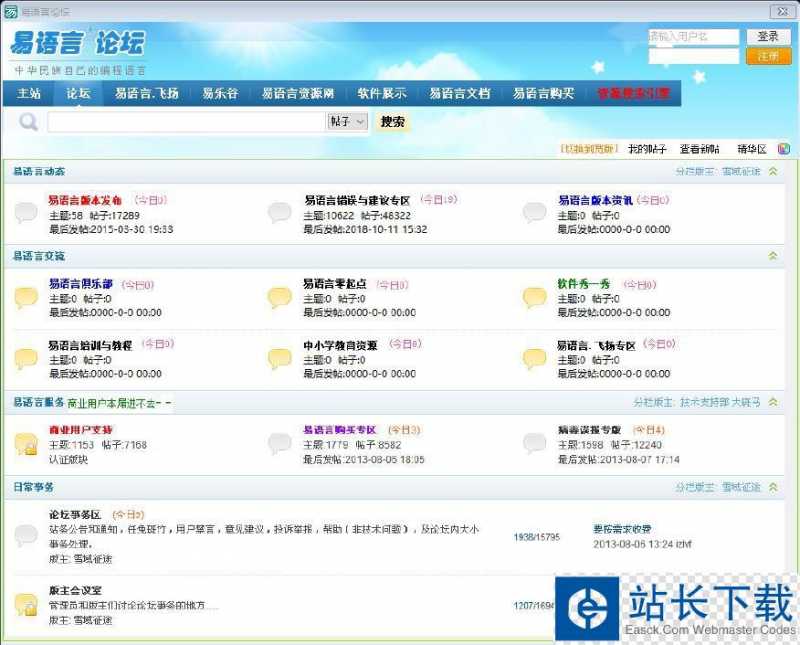Click the red nav bar item
Image resolution: width=800 pixels, height=645 pixels.
[x=633, y=93]
